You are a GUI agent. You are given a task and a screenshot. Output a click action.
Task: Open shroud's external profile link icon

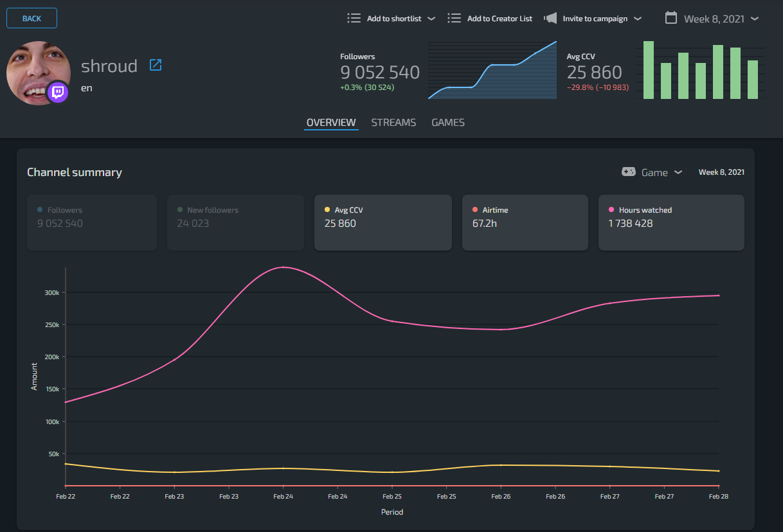pos(156,65)
